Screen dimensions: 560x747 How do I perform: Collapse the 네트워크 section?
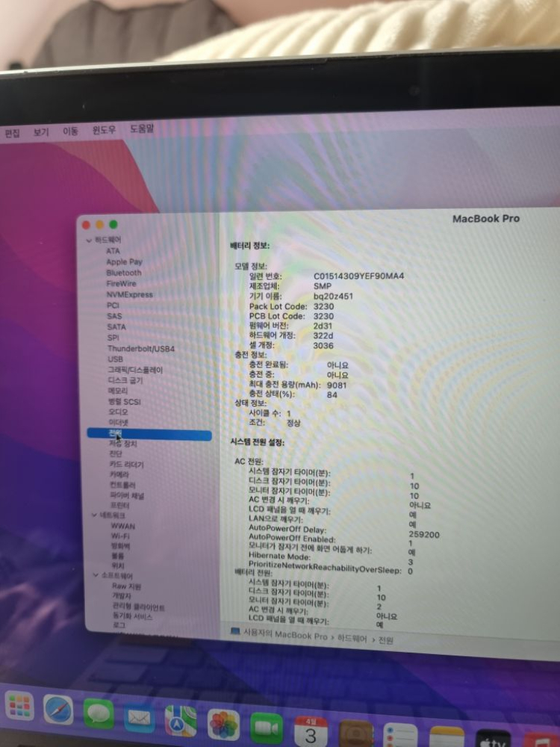coord(94,515)
